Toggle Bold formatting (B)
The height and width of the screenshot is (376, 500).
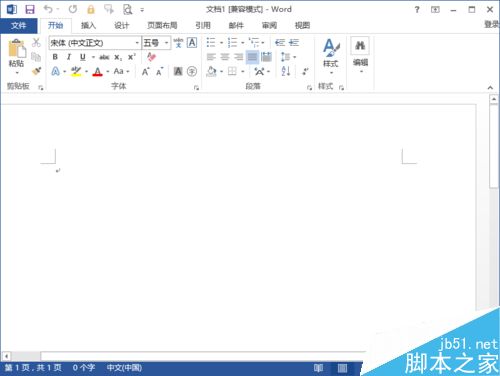pos(55,57)
